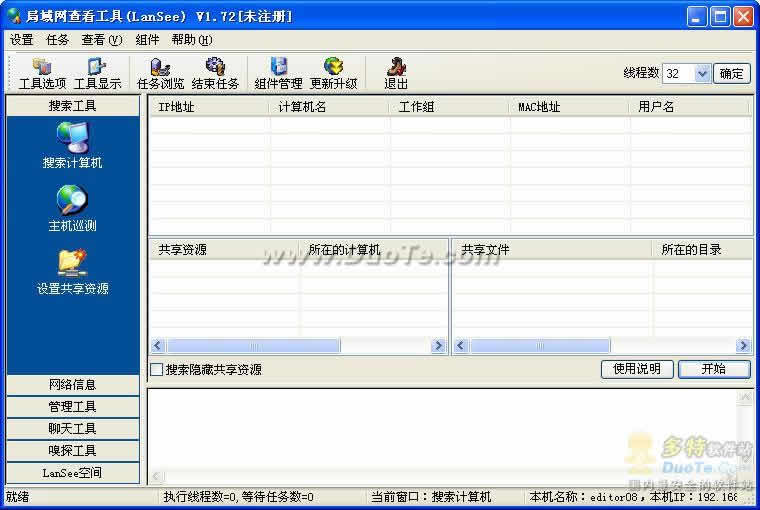Viewport: 760px width, 510px height.
Task: Sort by IP地址 column header
Action: click(208, 107)
